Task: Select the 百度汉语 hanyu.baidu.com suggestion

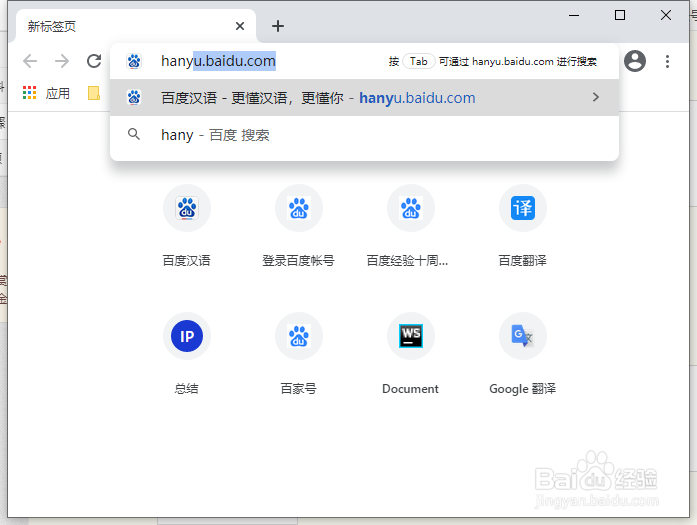Action: point(364,98)
